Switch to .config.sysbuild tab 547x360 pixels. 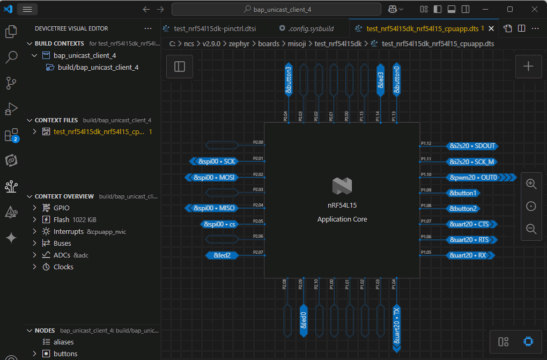[x=310, y=29]
